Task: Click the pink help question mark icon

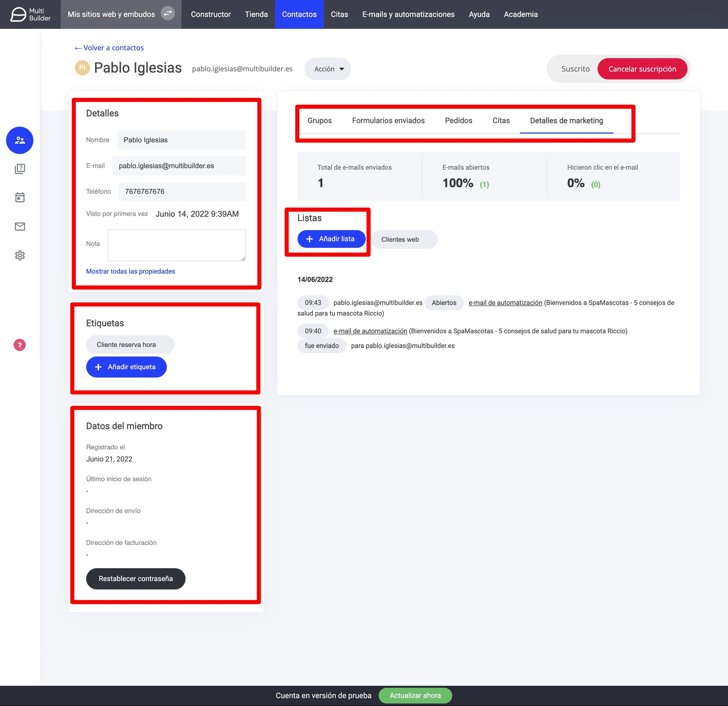Action: 20,345
